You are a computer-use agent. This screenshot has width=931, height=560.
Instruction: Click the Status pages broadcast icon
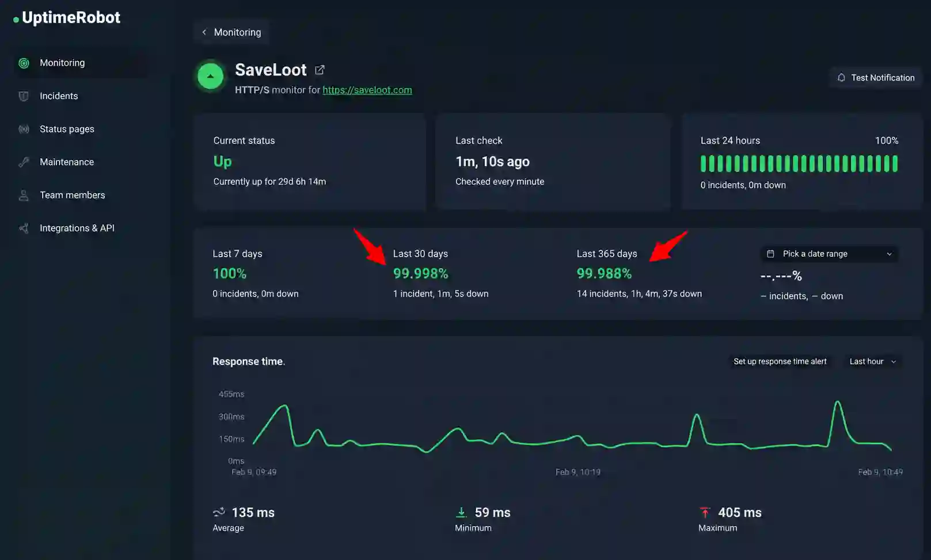pos(24,129)
